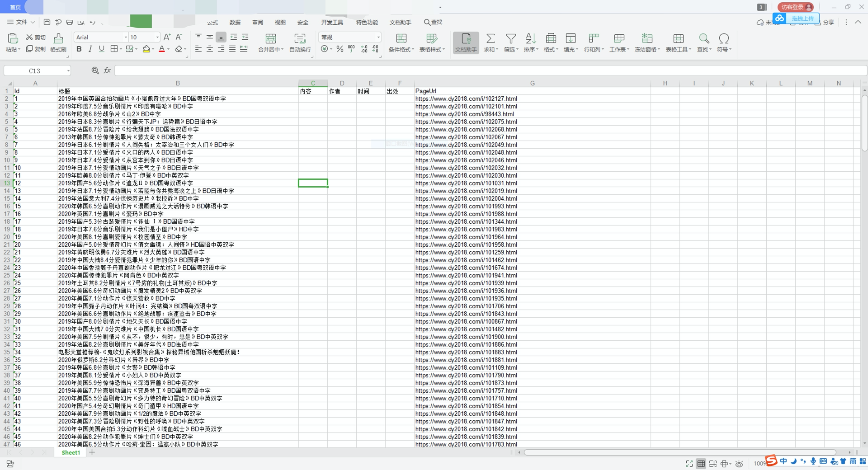Click the 分享 Share button
The width and height of the screenshot is (868, 470).
click(x=824, y=22)
